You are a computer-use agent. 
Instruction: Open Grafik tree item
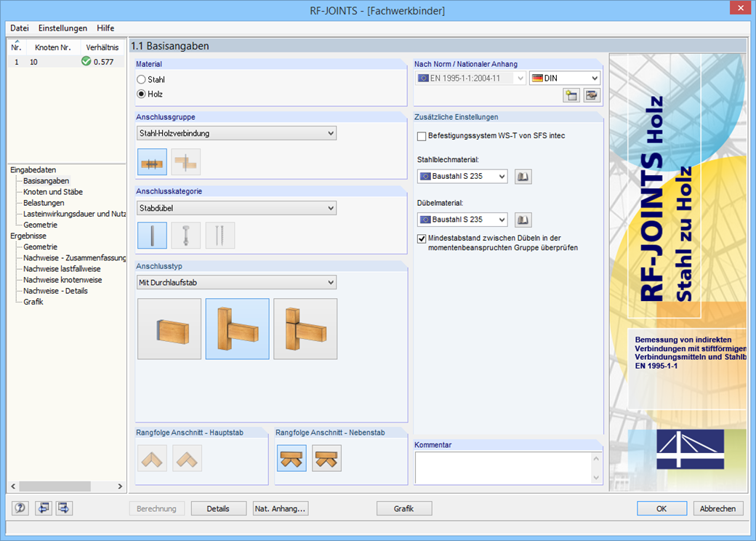33,302
